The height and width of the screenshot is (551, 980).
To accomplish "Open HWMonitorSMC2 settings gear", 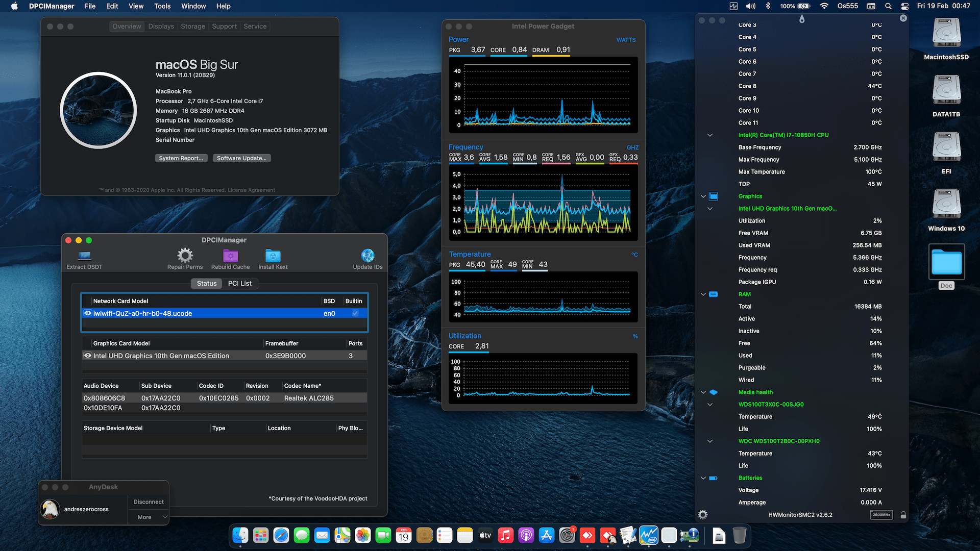I will click(x=703, y=515).
